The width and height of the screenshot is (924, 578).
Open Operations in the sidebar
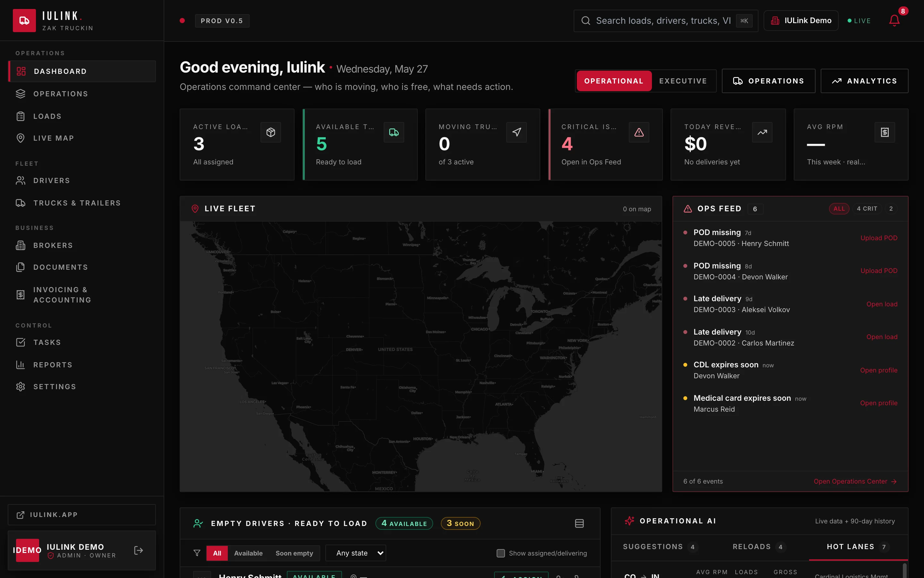(x=82, y=94)
